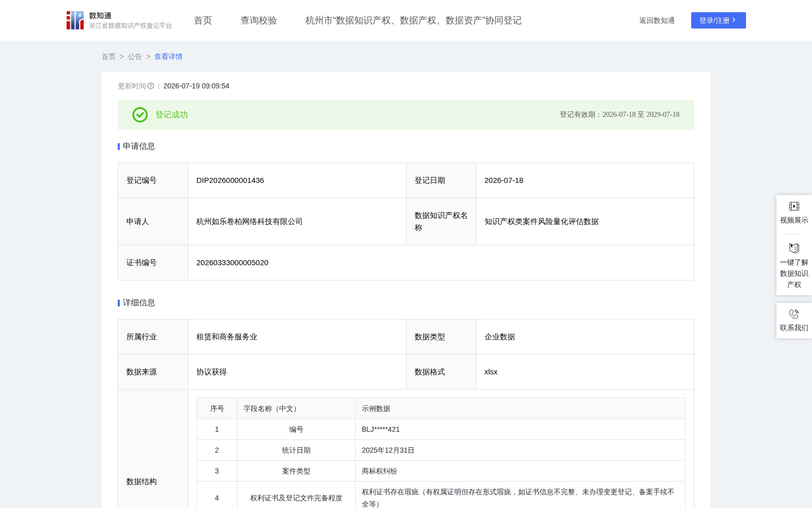This screenshot has height=508, width=812.
Task: Click the green success check icon
Action: click(140, 115)
